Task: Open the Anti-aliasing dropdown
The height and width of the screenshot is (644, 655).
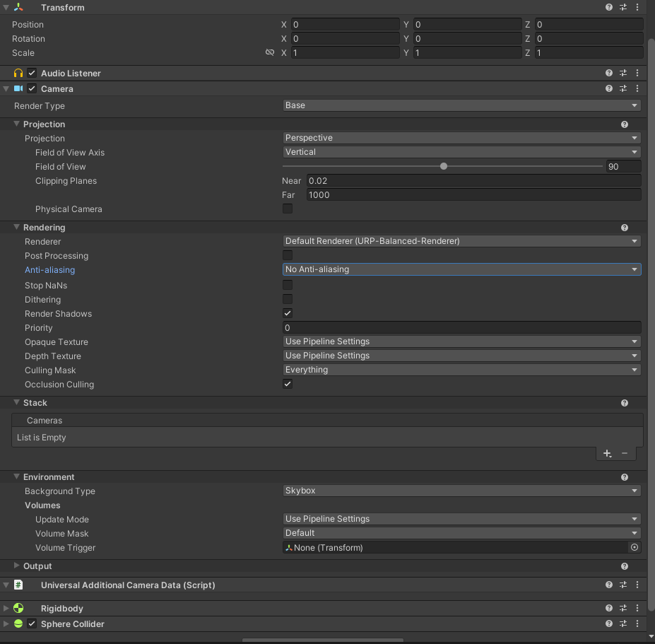Action: (461, 269)
